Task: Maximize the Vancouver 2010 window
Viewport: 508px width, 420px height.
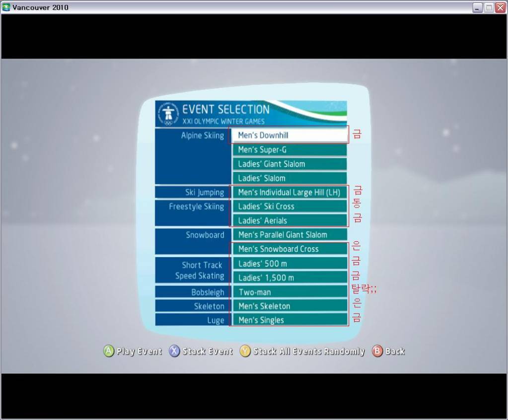Action: tap(489, 7)
